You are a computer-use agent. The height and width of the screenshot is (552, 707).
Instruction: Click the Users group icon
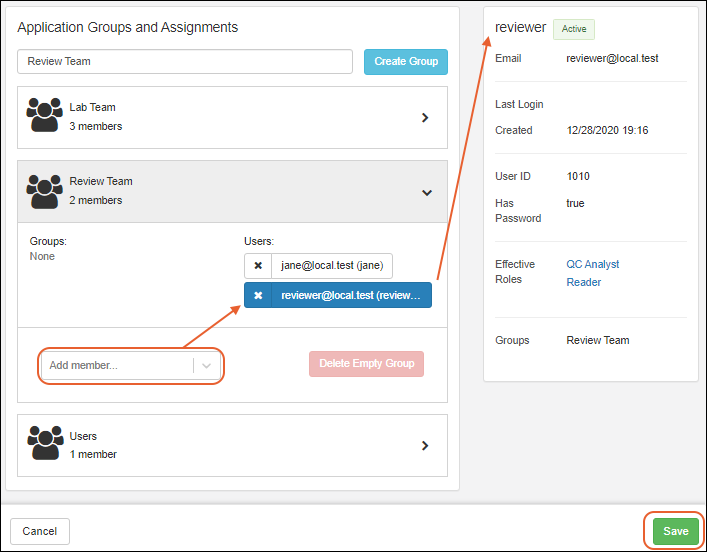pos(44,445)
